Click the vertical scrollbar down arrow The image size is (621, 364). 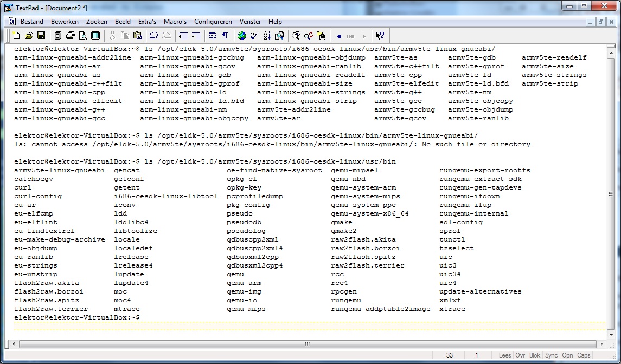[612, 333]
